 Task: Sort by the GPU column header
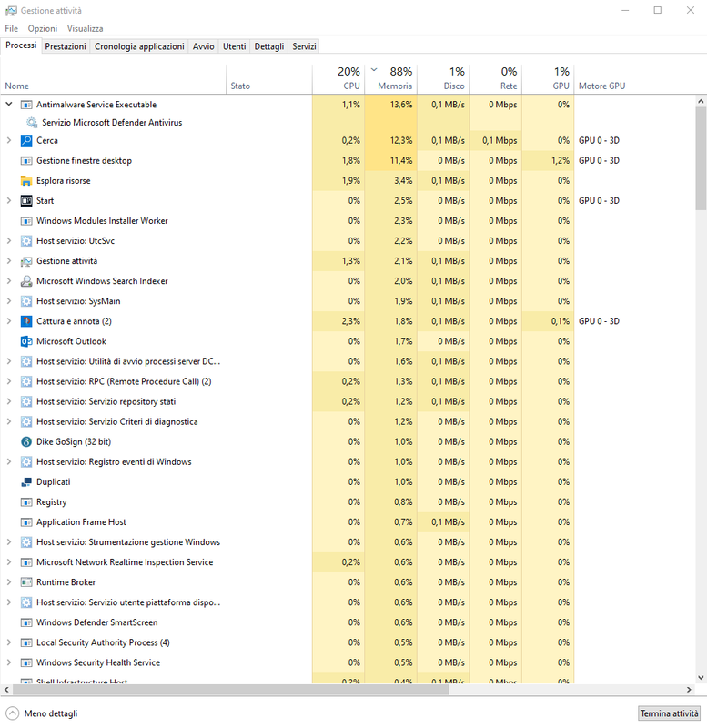[x=548, y=78]
